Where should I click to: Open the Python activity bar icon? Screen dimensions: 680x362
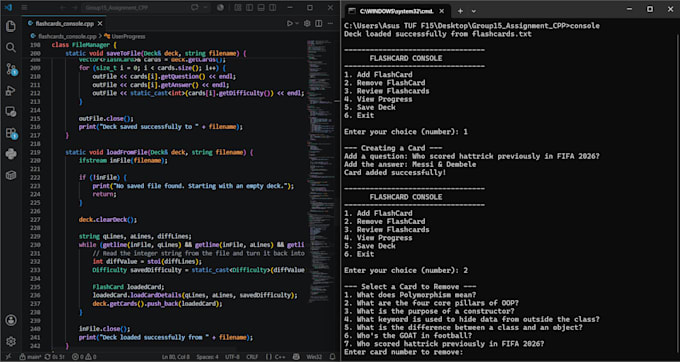click(11, 154)
